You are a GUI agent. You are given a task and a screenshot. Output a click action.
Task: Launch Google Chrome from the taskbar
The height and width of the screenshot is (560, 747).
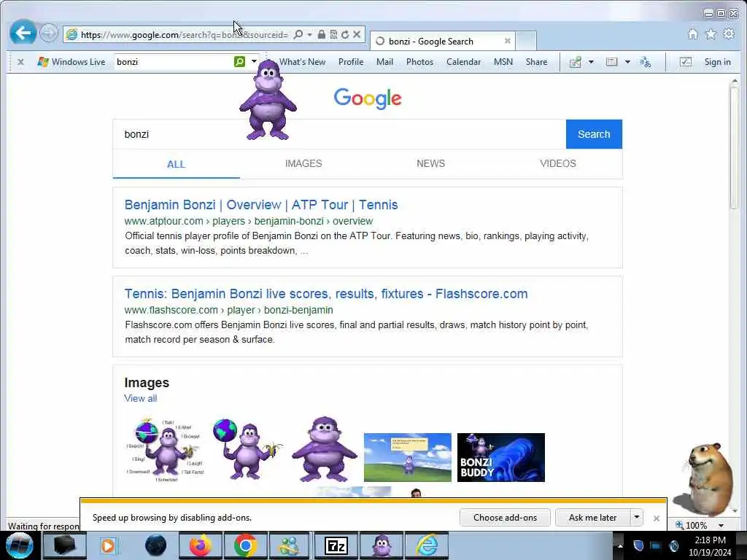tap(245, 545)
